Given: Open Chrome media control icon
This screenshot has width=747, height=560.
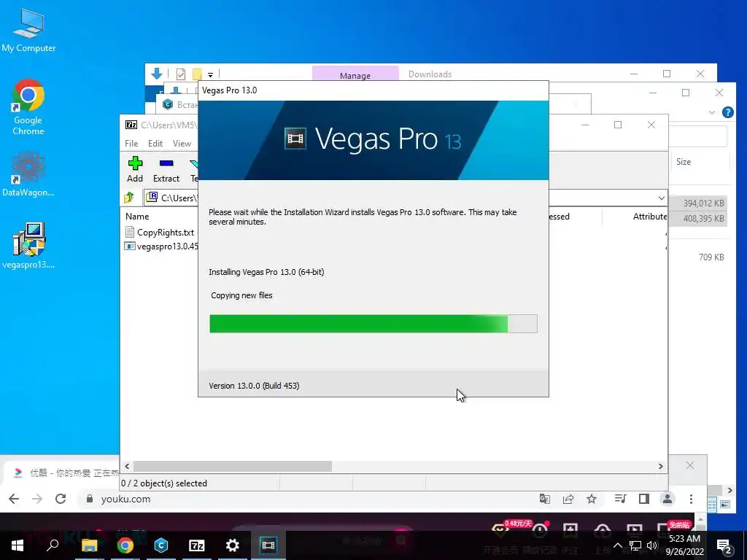Looking at the screenshot, I should click(620, 499).
